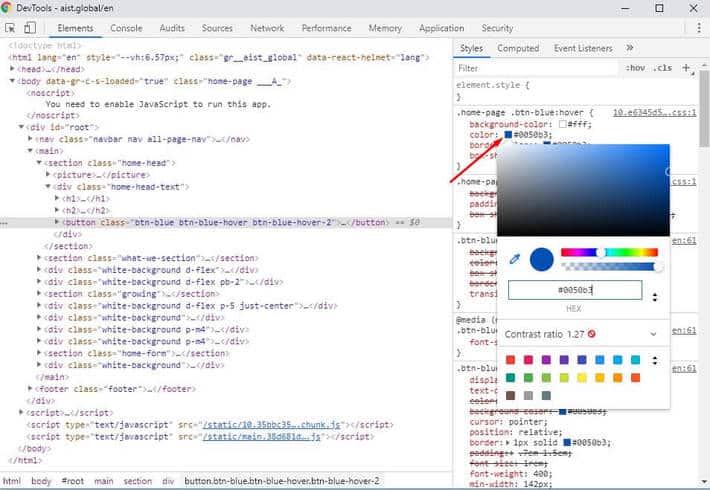The width and height of the screenshot is (710, 490).
Task: Pick the brown palette swatch
Action: 510,395
